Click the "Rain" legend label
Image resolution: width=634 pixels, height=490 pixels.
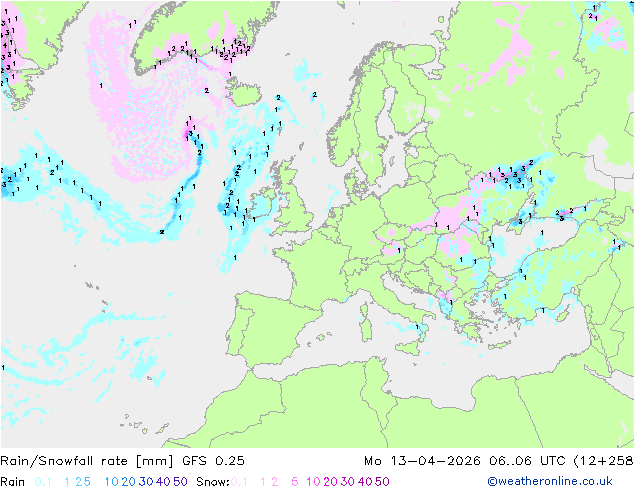point(13,482)
